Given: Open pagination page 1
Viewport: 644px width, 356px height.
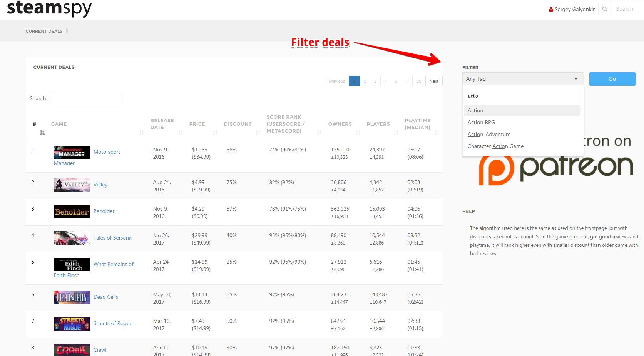Looking at the screenshot, I should 354,81.
